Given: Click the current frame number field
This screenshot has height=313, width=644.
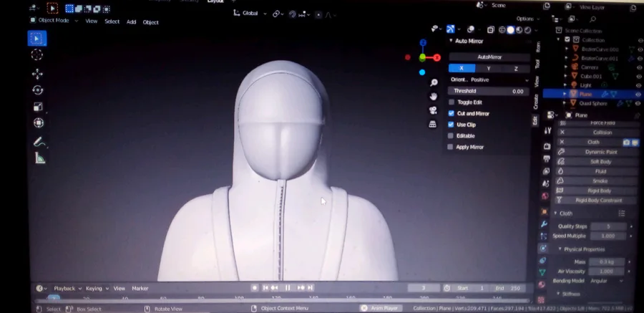Looking at the screenshot, I should pos(423,288).
